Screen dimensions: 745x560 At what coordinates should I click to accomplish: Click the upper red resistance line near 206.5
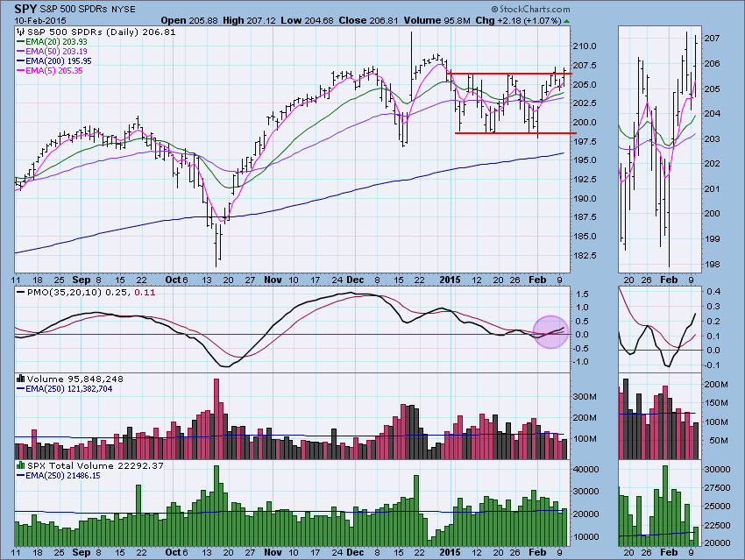pos(509,74)
